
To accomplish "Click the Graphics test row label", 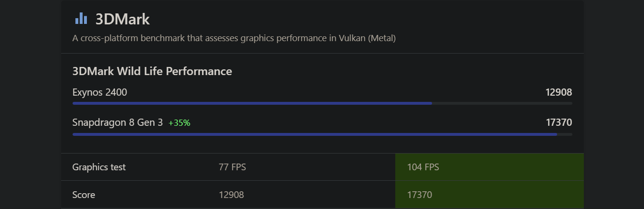I will [99, 167].
